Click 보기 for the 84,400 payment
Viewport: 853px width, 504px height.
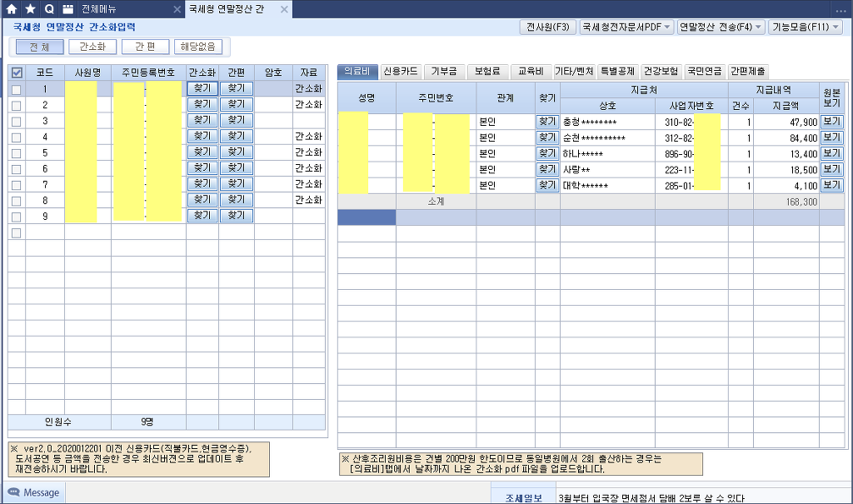(x=832, y=137)
